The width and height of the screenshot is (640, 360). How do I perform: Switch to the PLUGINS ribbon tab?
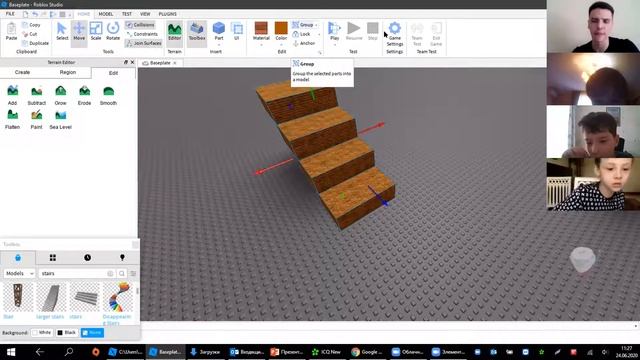[167, 14]
